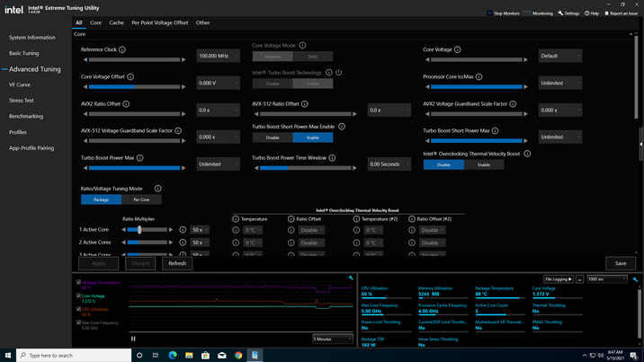Screen dimensions: 644x362
Task: Switch to the Other tab
Action: click(x=202, y=23)
